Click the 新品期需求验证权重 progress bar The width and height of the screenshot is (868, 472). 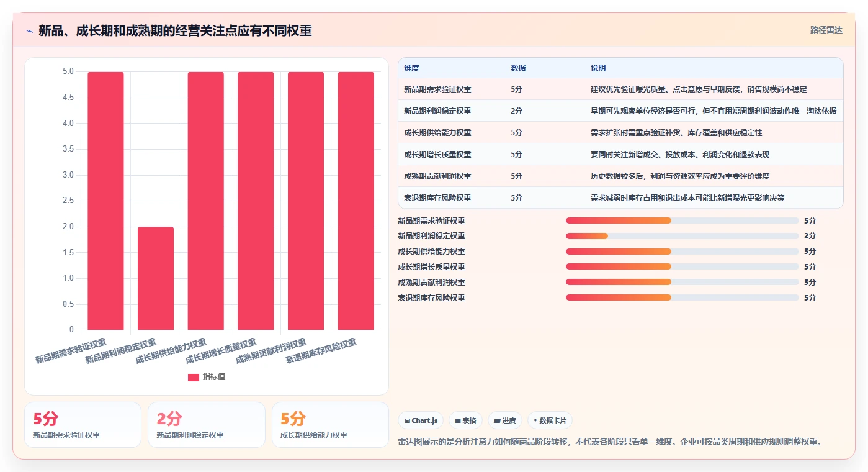tap(682, 220)
